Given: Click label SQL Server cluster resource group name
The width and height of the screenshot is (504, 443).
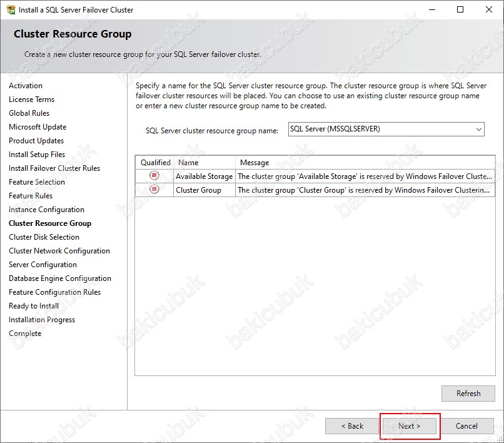Looking at the screenshot, I should [x=212, y=131].
